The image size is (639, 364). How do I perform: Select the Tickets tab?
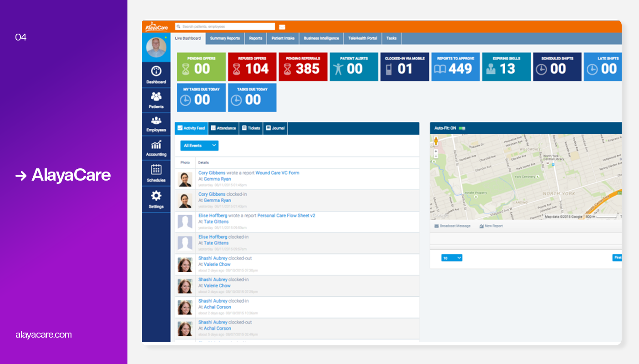pos(251,128)
